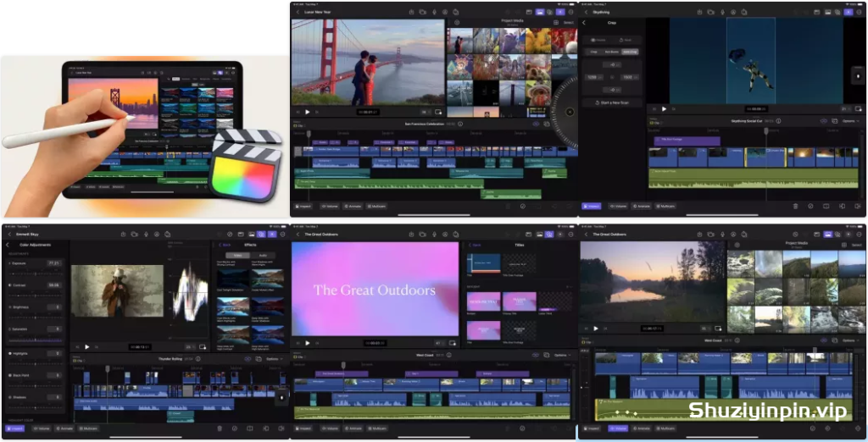
Task: Show info for San Francisco Celebration timeline
Action: (x=460, y=124)
